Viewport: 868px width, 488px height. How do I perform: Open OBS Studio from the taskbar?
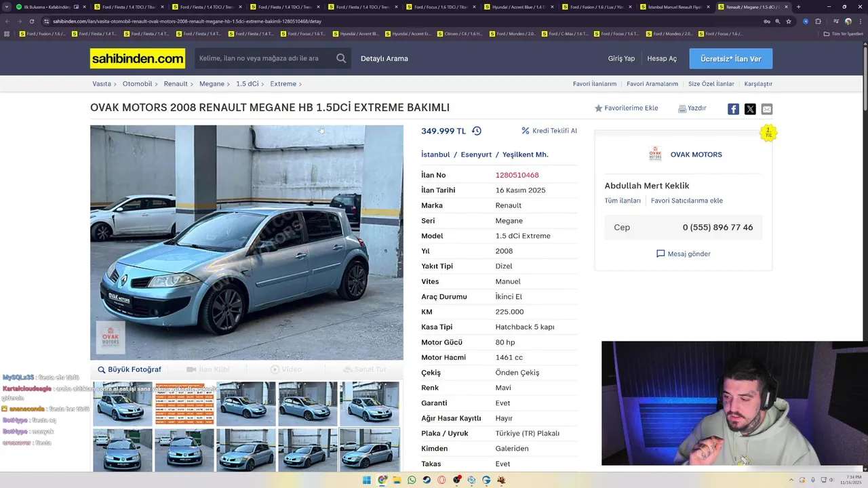click(x=456, y=480)
